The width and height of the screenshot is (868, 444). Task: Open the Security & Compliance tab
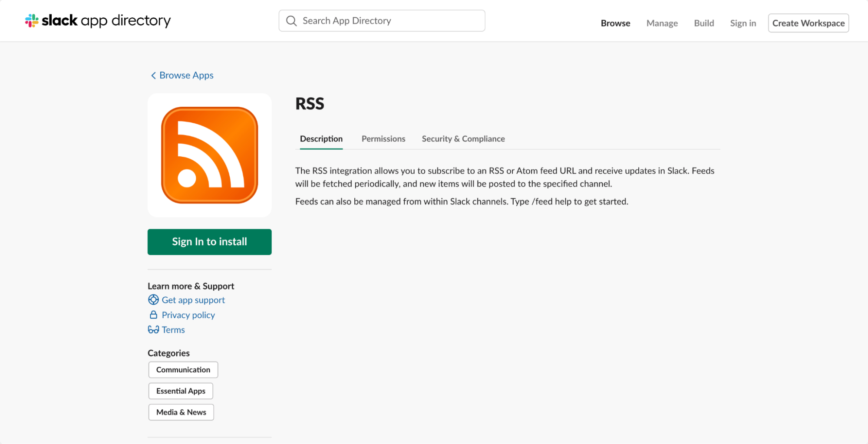tap(463, 139)
